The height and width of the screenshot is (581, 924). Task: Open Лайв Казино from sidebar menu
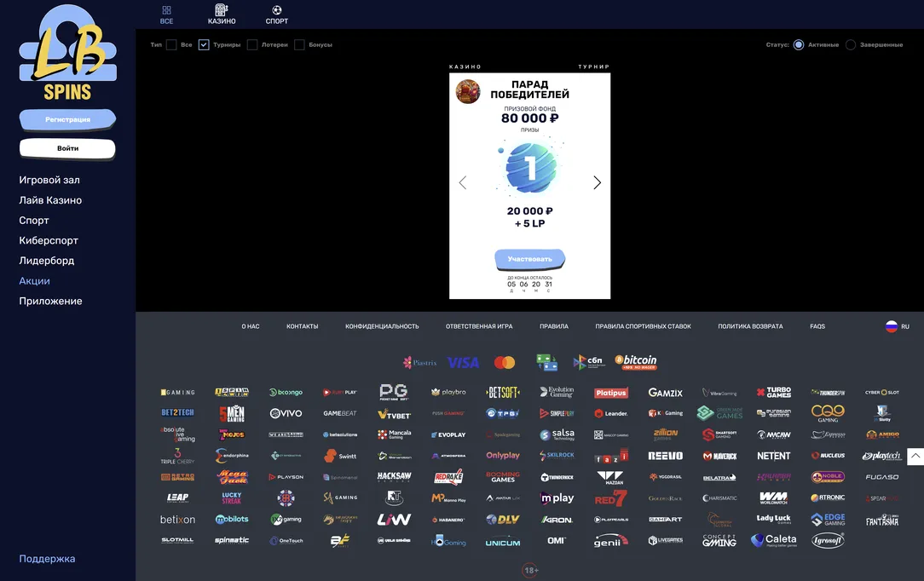pyautogui.click(x=50, y=200)
